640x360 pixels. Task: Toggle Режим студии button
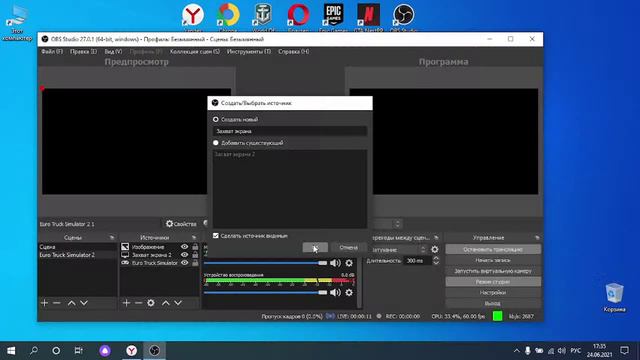click(493, 282)
